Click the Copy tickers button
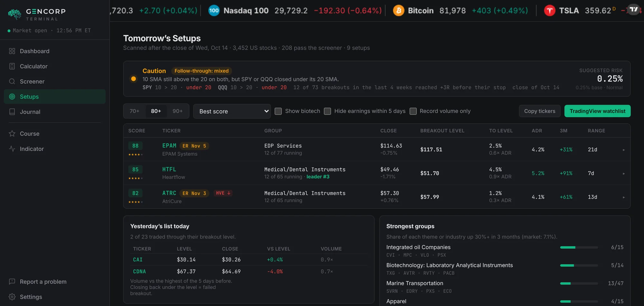 (540, 111)
